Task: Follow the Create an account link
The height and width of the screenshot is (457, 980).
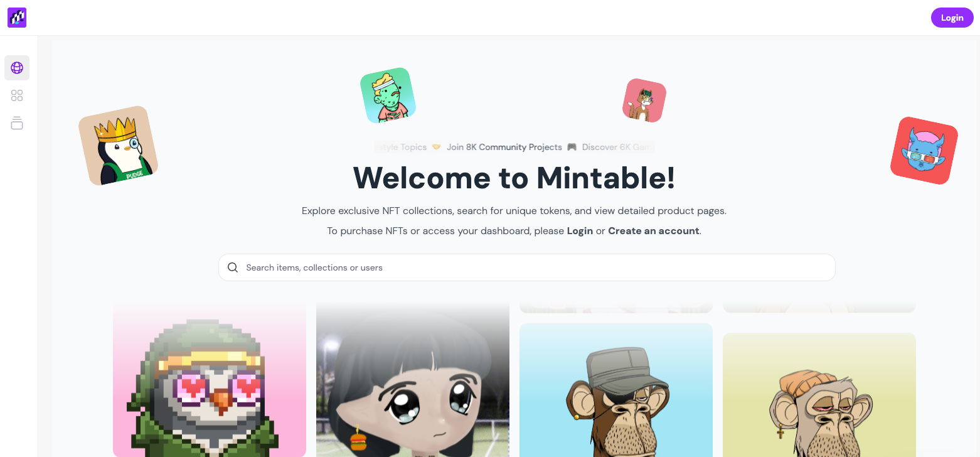Action: (654, 231)
